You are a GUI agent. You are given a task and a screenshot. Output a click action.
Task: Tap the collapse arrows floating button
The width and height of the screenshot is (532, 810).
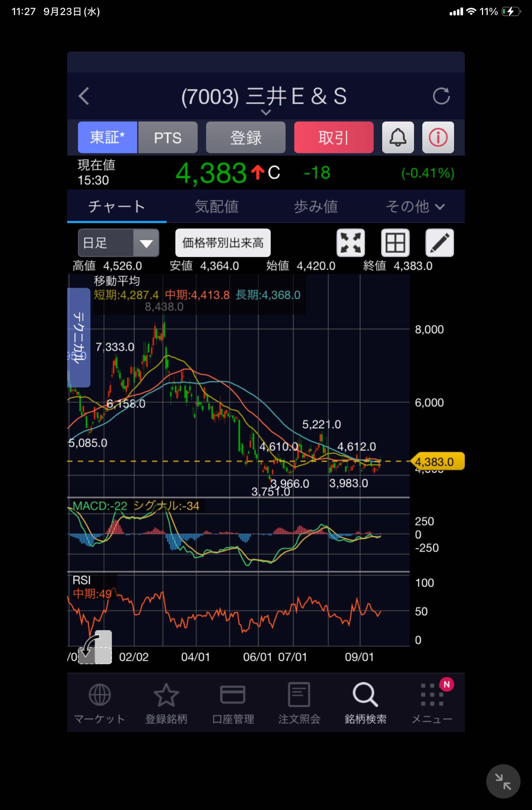pyautogui.click(x=503, y=781)
